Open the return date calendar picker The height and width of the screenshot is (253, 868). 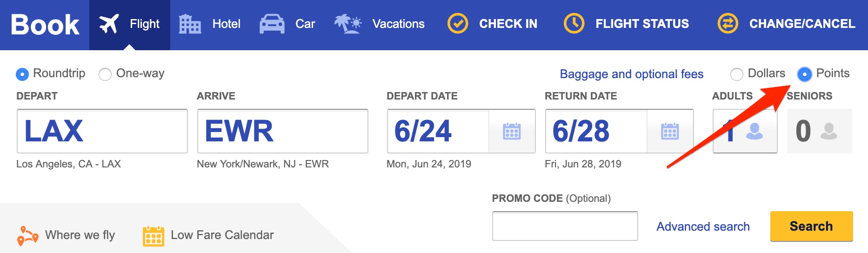[x=670, y=132]
